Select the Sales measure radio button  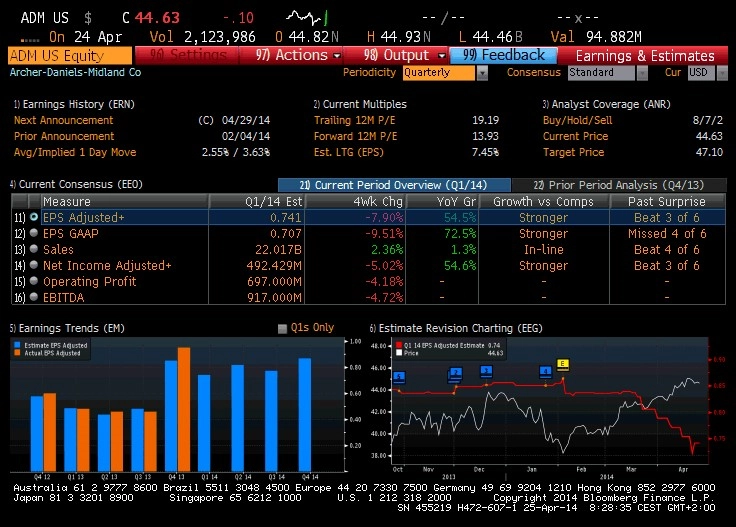click(x=34, y=249)
